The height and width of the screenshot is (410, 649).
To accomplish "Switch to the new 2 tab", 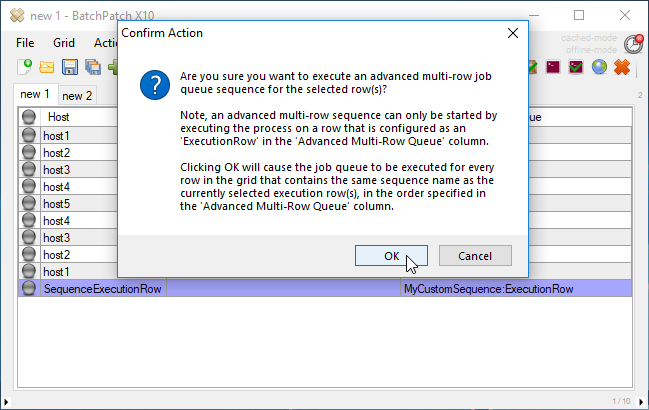I will click(x=77, y=96).
